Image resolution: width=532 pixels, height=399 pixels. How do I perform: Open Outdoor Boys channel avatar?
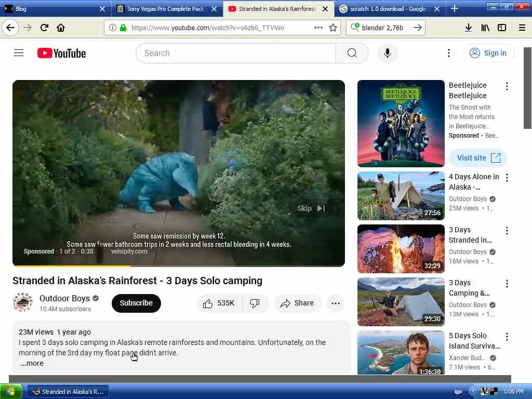click(x=23, y=302)
